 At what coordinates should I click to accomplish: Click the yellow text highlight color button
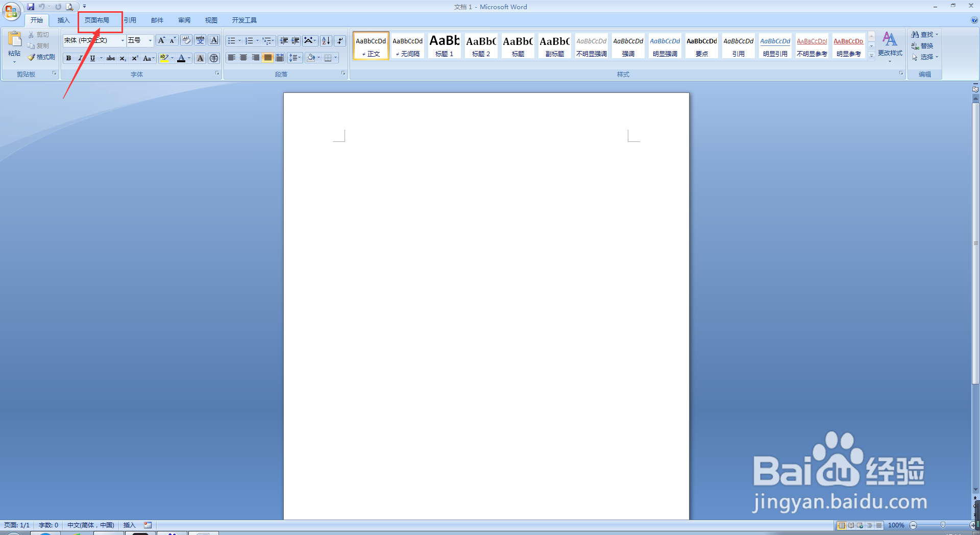(163, 58)
